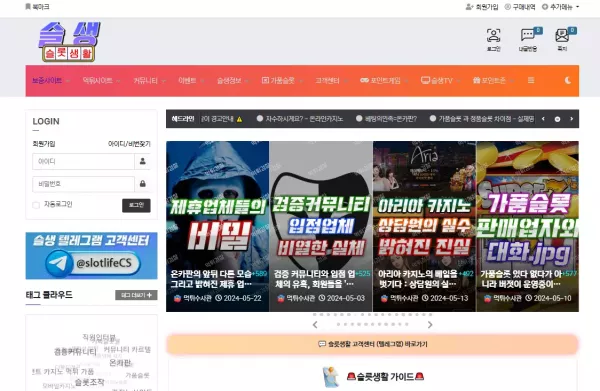Open the 제휴업체들의 비밀 card
The height and width of the screenshot is (391, 600).
[x=218, y=226]
